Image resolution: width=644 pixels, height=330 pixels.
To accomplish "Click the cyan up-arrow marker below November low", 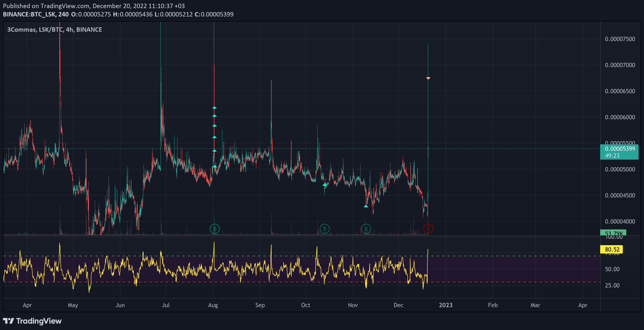I will pos(366,206).
